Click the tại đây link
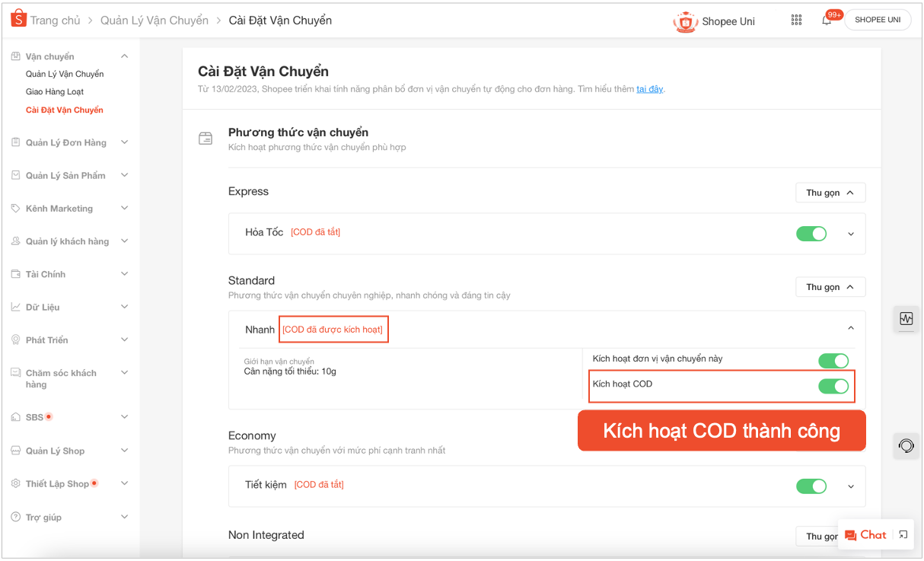 (649, 89)
